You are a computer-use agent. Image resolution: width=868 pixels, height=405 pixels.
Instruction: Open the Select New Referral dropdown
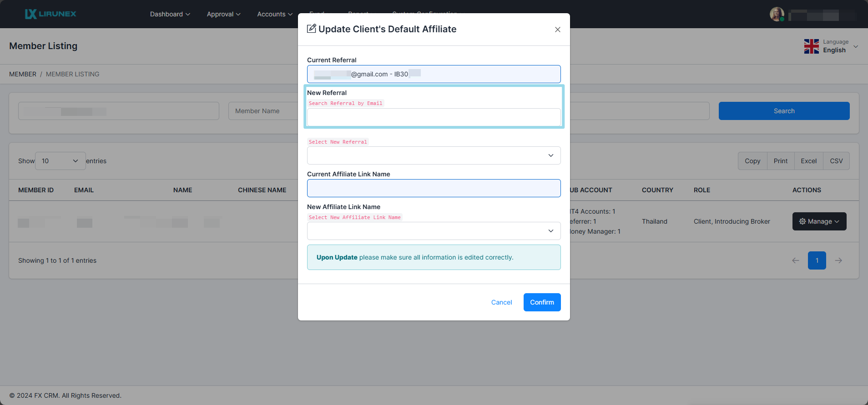coord(434,155)
